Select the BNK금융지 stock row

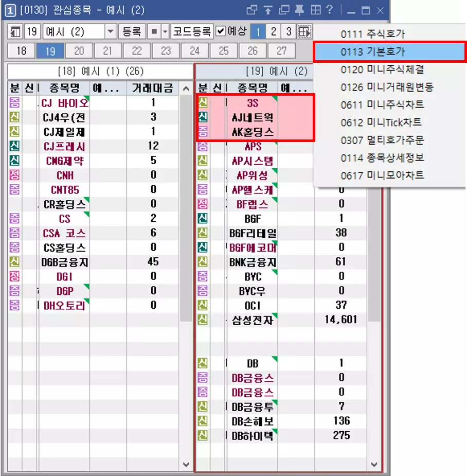[282, 262]
